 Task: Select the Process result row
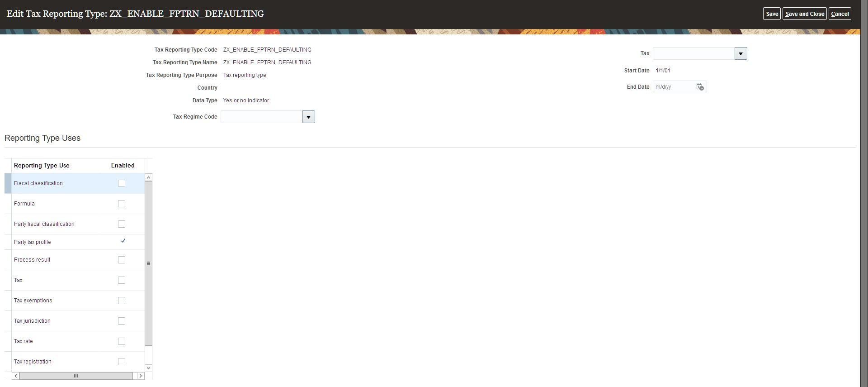(75, 260)
